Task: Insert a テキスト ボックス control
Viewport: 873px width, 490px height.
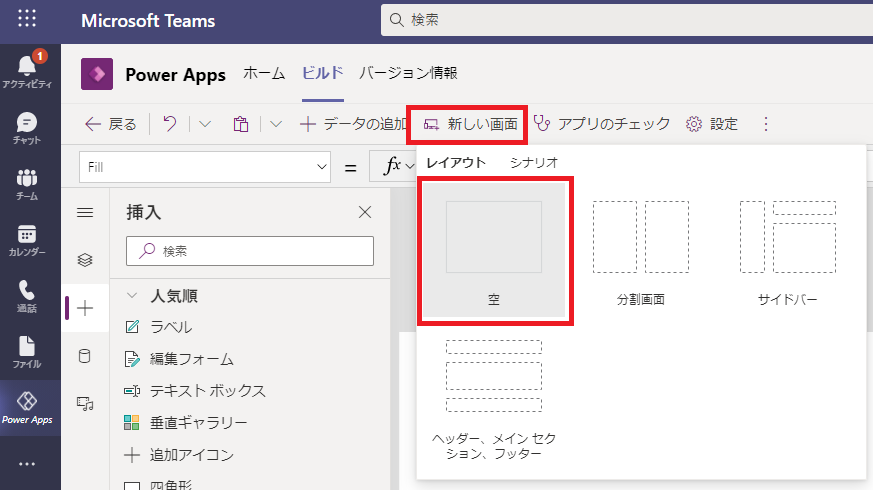Action: point(195,391)
